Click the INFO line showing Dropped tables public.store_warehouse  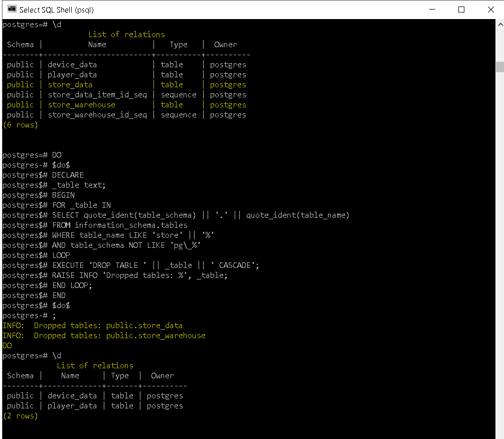103,335
